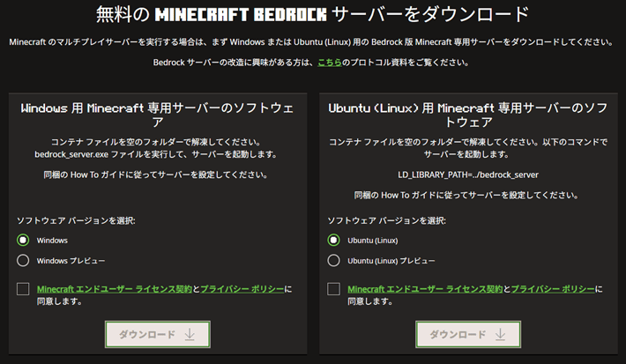Choose the Ubuntu (Linux) プレビュー radio option

coord(334,260)
